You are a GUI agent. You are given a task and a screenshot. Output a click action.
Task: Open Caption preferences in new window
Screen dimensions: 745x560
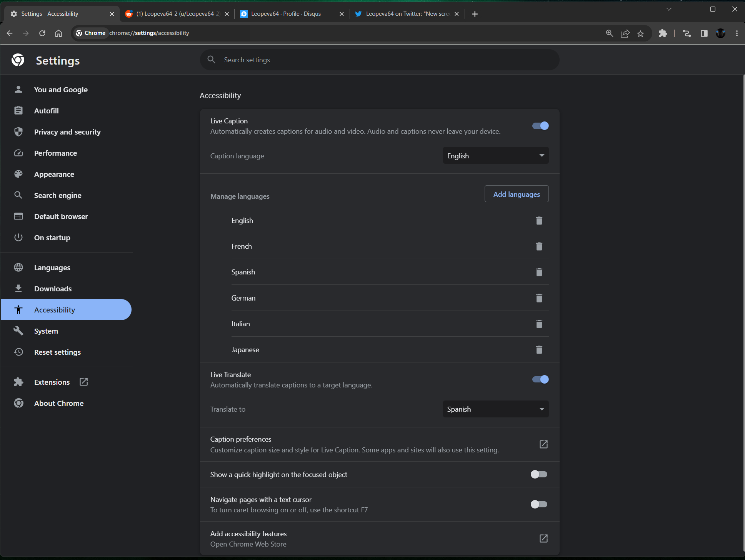543,444
